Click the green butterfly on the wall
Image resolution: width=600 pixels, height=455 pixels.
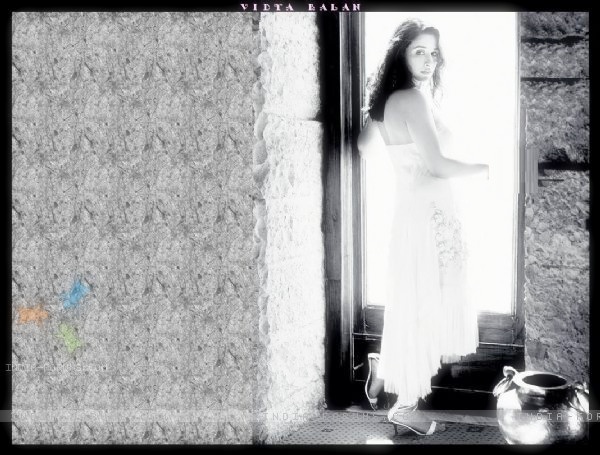tap(69, 337)
